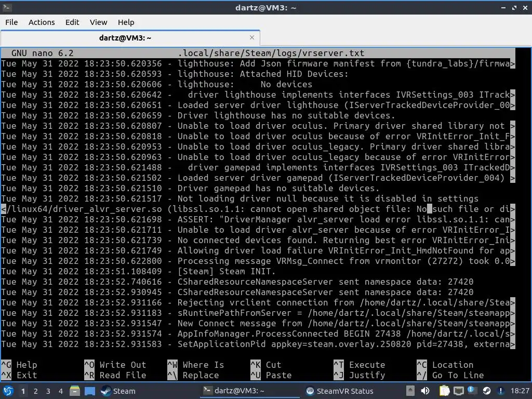This screenshot has width=532, height=399.
Task: Click 'Add Json firmware manifest' log line
Action: click(x=258, y=64)
